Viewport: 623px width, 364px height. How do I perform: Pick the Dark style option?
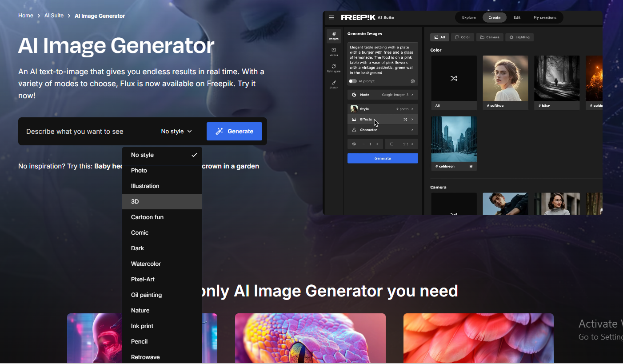click(162, 248)
